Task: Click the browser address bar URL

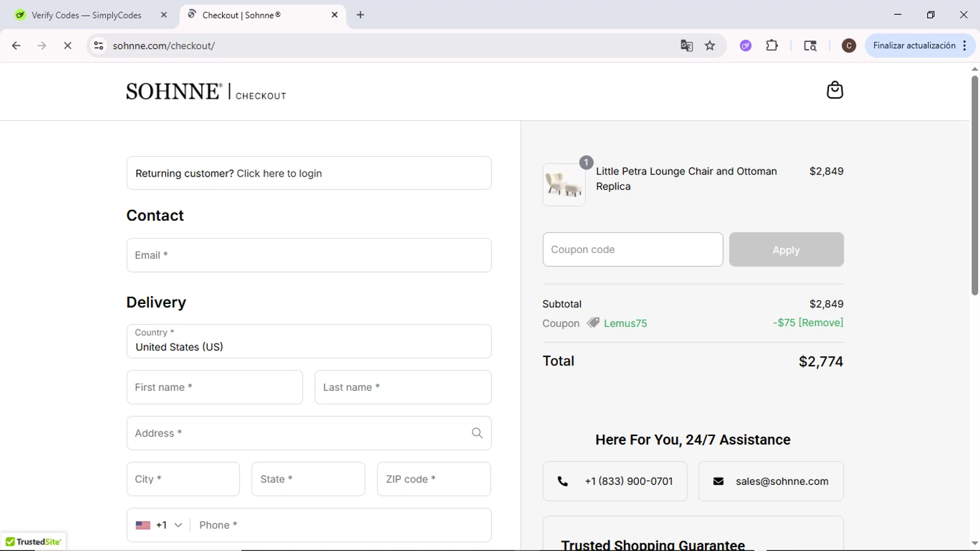Action: click(x=164, y=46)
